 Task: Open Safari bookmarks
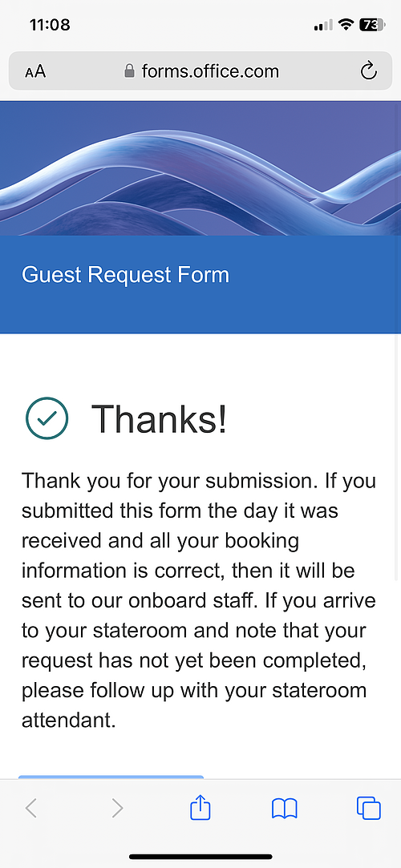coord(284,809)
